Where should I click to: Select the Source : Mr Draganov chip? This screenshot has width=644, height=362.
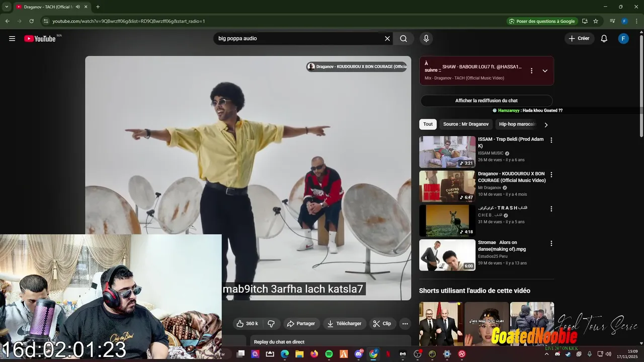(x=466, y=124)
